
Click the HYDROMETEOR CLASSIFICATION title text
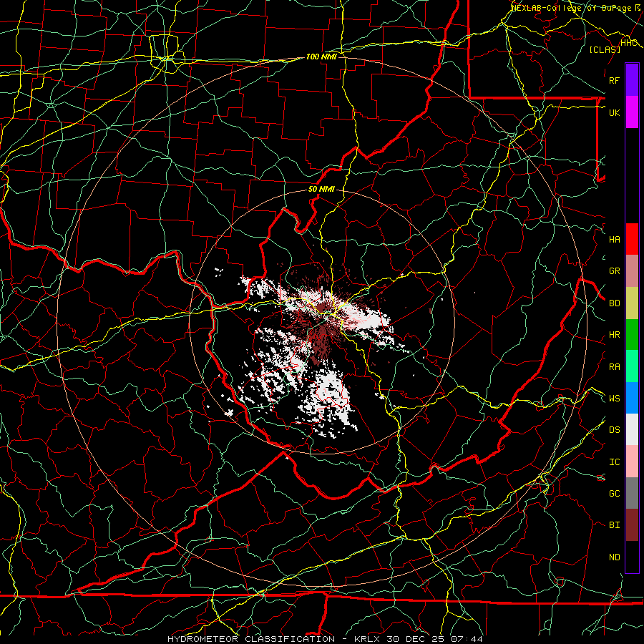(x=251, y=639)
